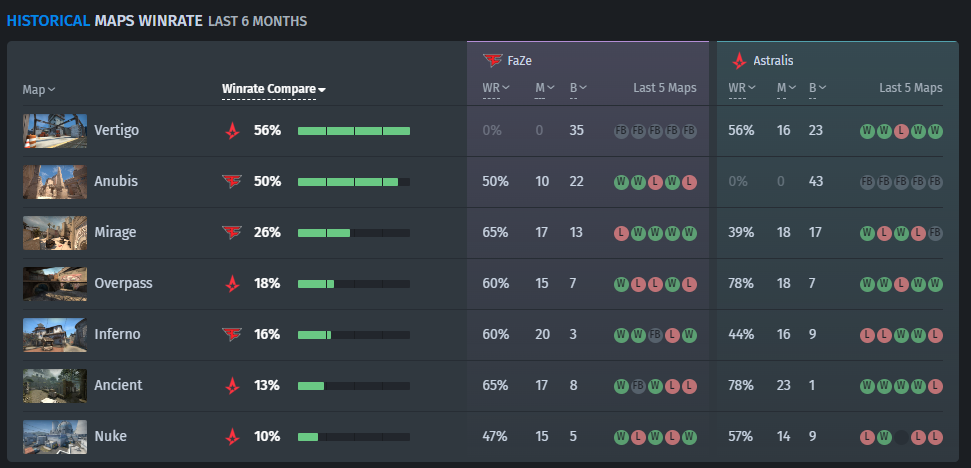Click the dark empty badge in Astralis Nuke row
Image resolution: width=971 pixels, height=468 pixels.
click(901, 438)
